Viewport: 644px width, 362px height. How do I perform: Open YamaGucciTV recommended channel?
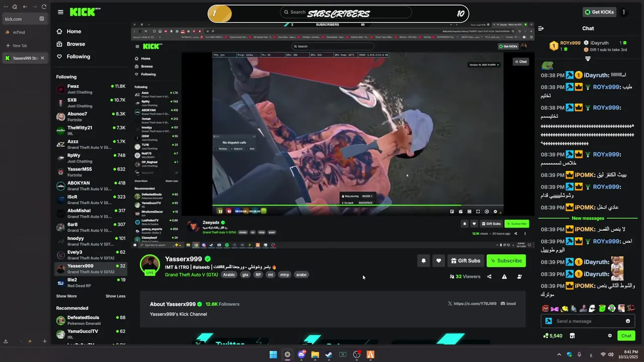[91, 334]
